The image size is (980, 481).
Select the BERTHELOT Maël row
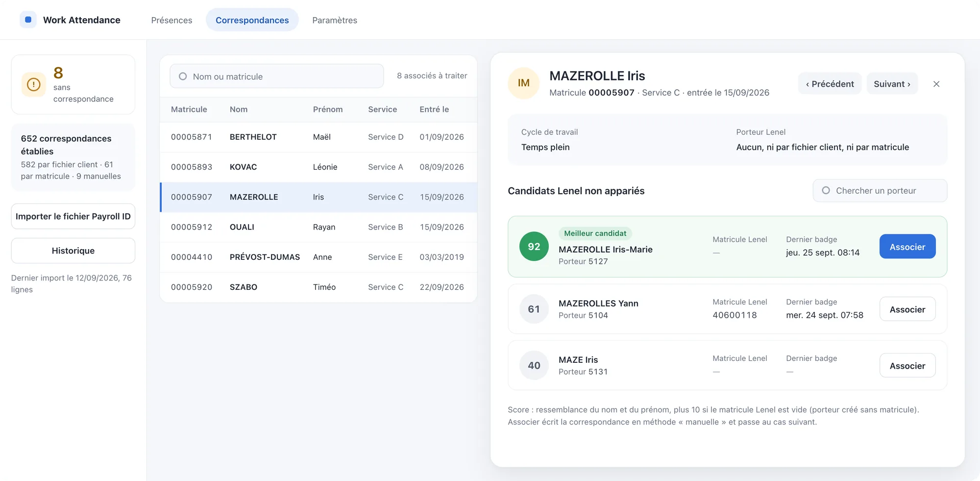click(x=318, y=137)
